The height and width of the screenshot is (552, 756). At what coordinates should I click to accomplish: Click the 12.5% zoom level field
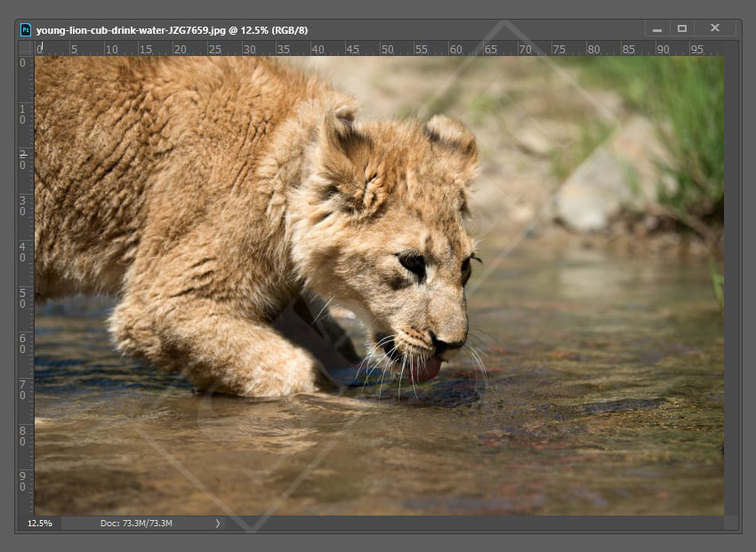(x=40, y=524)
